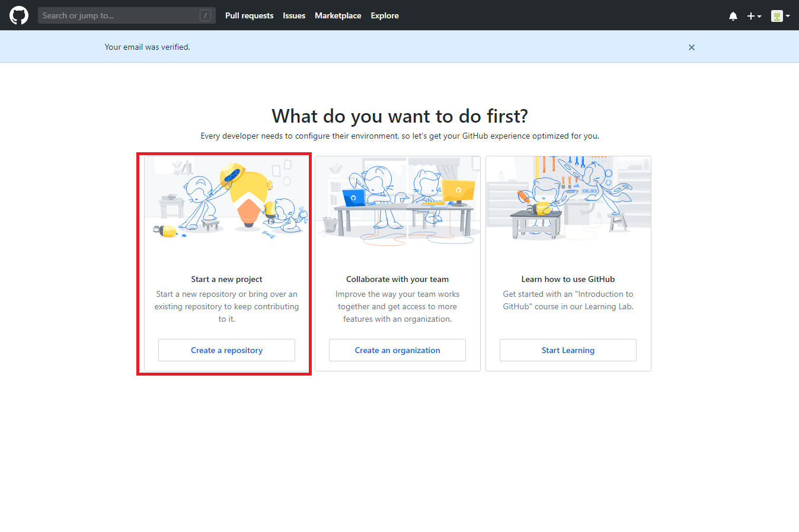Hit the 'Start Learning' button

point(568,350)
